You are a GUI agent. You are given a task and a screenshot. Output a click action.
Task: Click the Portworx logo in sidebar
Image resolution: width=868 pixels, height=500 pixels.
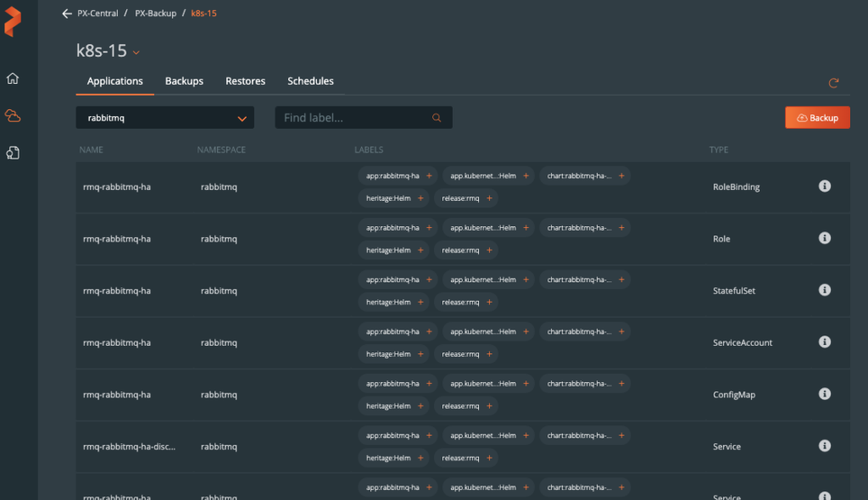13,21
